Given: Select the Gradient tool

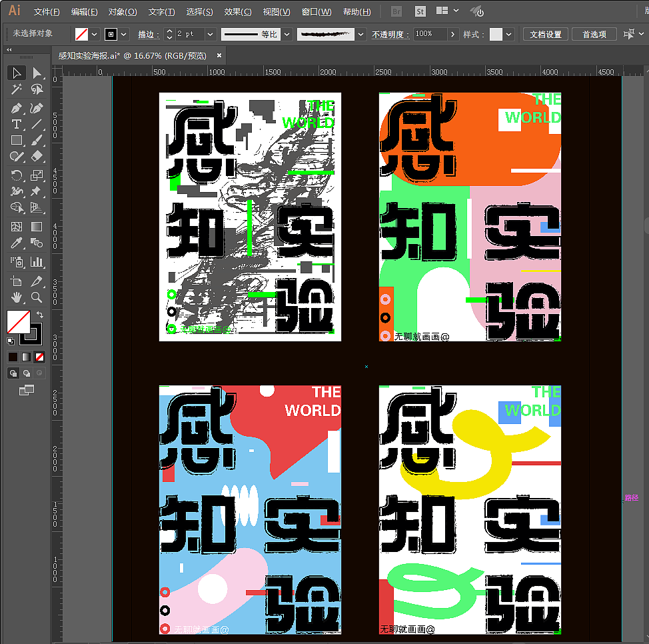Looking at the screenshot, I should pos(37,227).
